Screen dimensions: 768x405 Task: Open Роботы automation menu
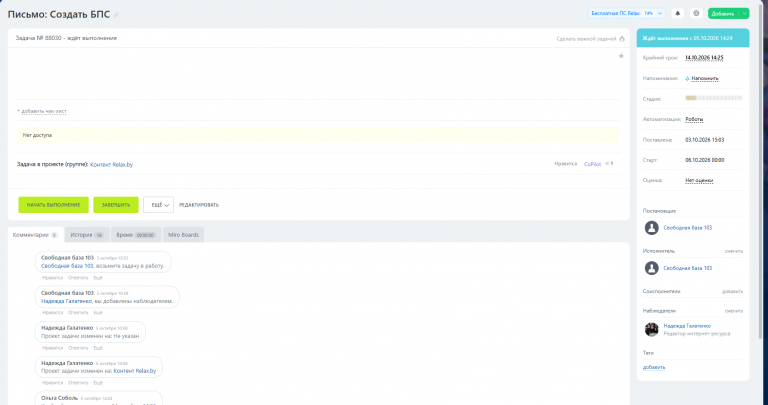(x=694, y=119)
